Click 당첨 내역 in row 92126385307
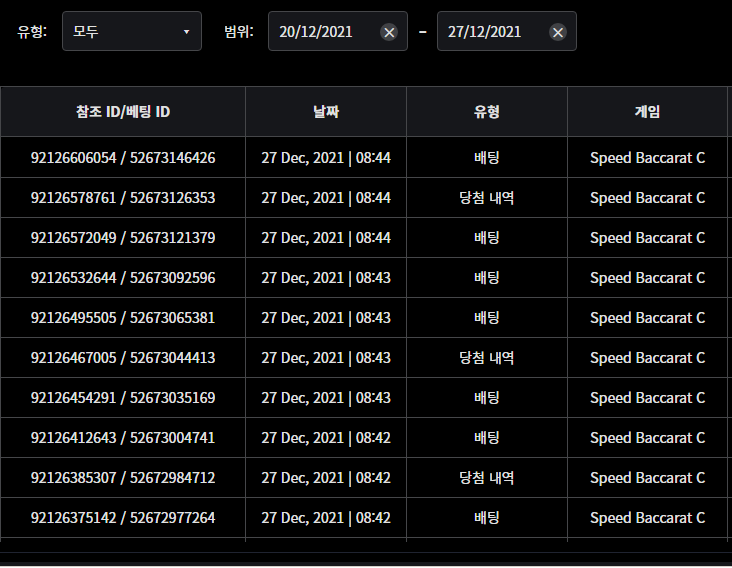The width and height of the screenshot is (732, 568). 487,478
